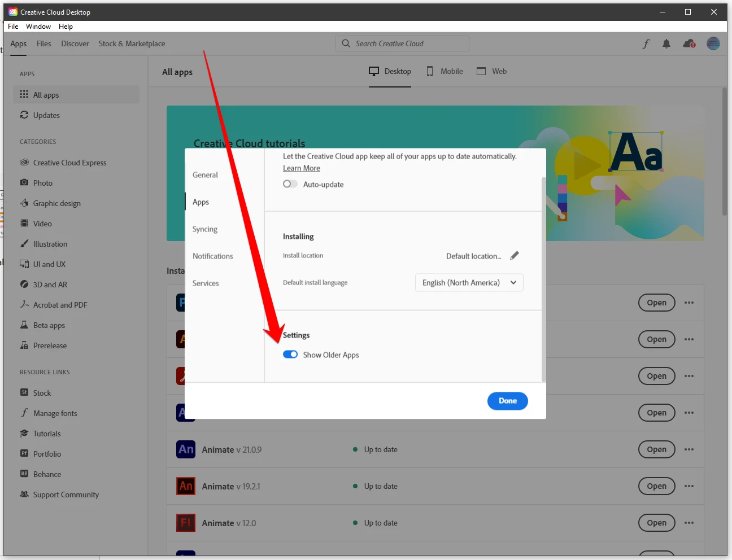Open Animate v 12.0
The height and width of the screenshot is (560, 732).
pyautogui.click(x=657, y=523)
